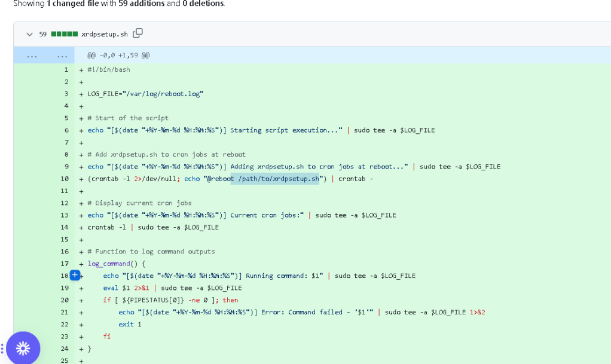Click the green diffstat blocks next to 59

point(65,34)
